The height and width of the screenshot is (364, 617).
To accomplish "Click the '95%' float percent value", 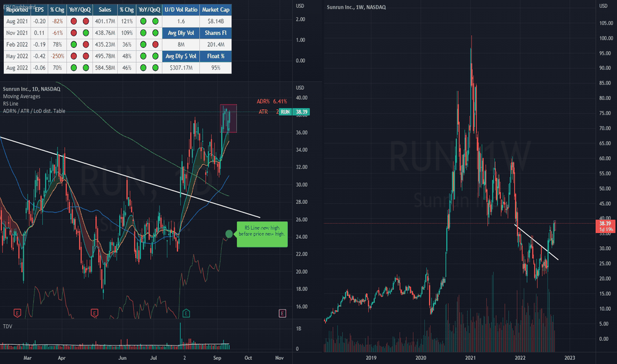I will pyautogui.click(x=216, y=68).
